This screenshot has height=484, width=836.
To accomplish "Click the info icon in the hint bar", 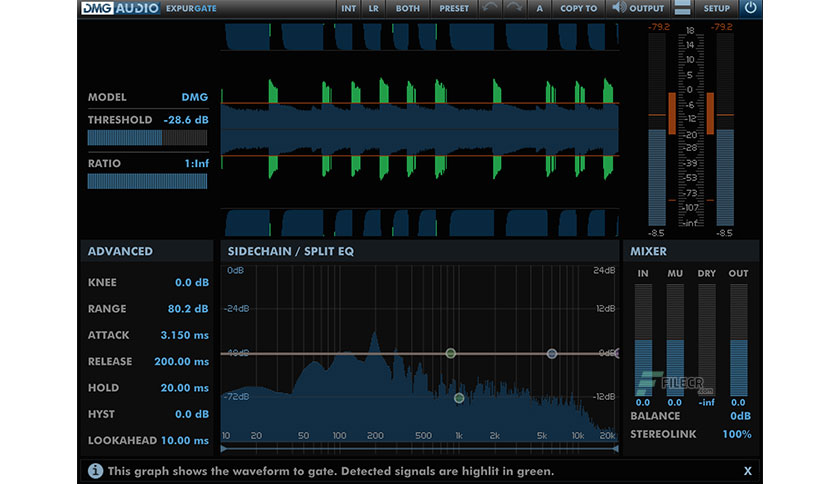I will 95,470.
